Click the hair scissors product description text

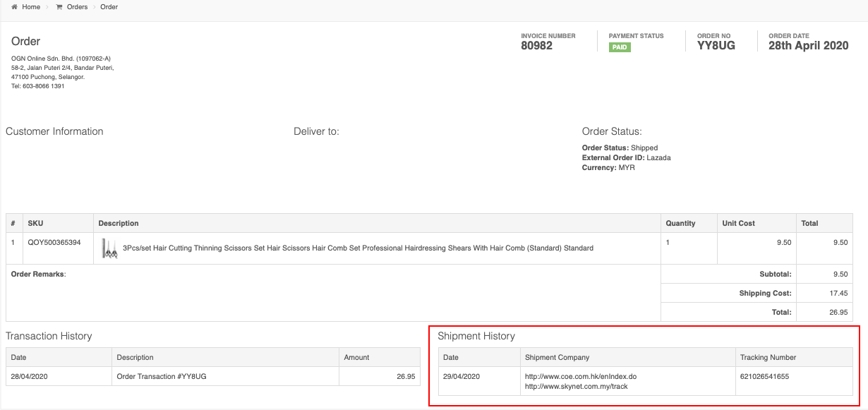pos(358,248)
